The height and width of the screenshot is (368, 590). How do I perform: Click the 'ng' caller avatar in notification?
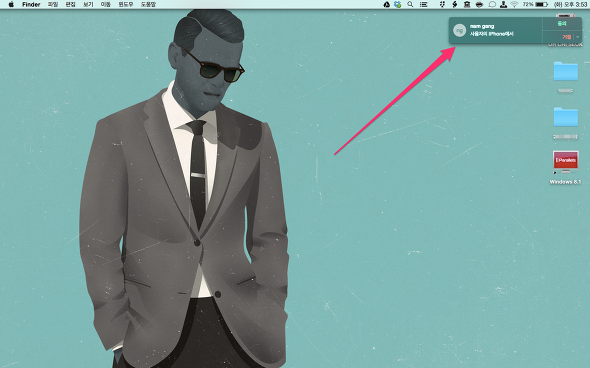tap(459, 30)
